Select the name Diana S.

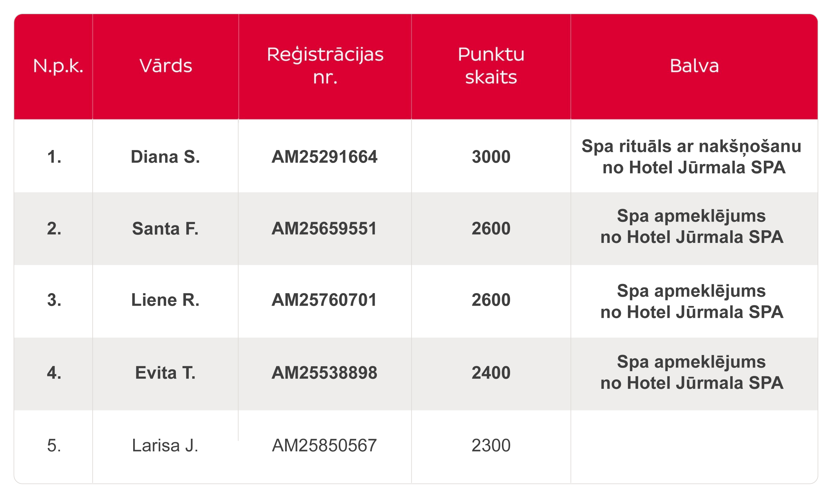pyautogui.click(x=166, y=157)
